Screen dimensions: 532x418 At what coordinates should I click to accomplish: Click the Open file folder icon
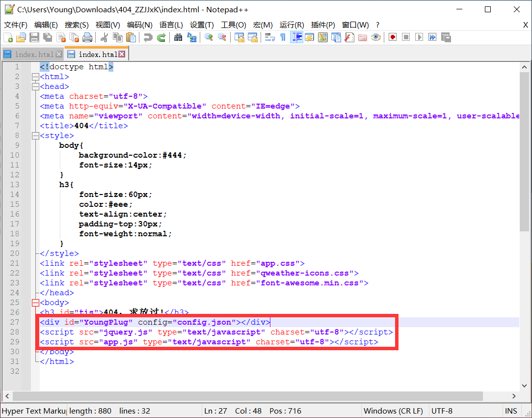[21, 37]
